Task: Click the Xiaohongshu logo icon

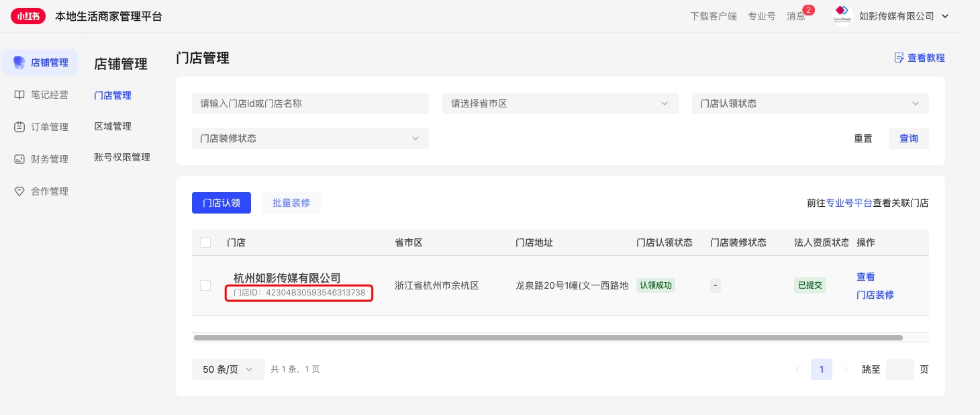Action: click(x=28, y=16)
